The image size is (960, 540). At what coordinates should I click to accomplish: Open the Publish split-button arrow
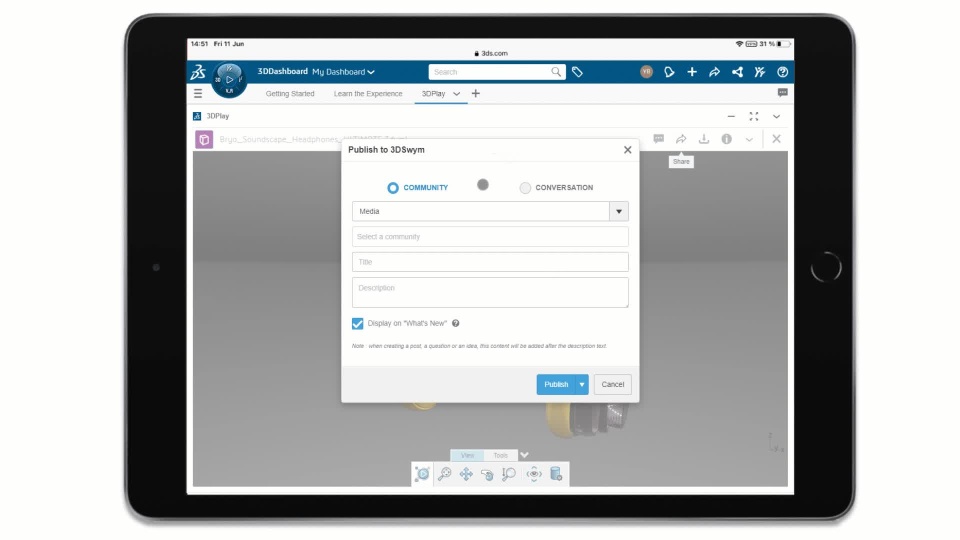582,384
